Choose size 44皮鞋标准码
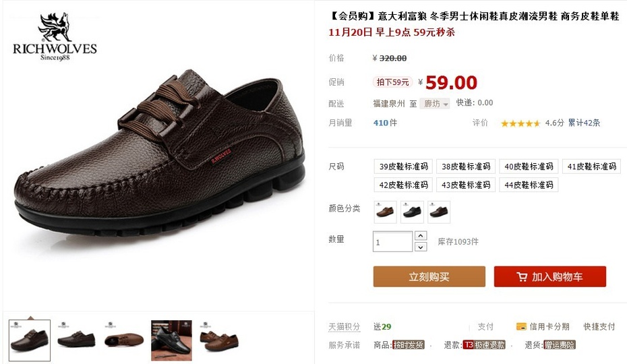The image size is (627, 364). tap(529, 185)
